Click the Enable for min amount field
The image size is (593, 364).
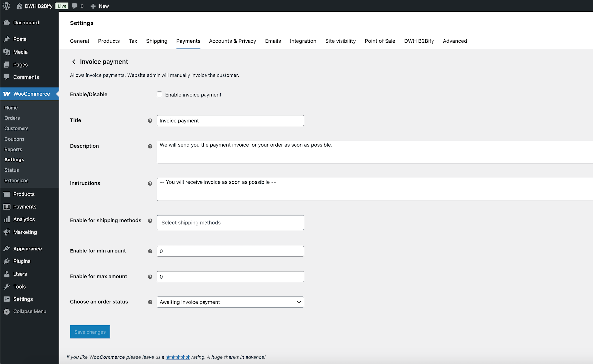[x=230, y=251]
